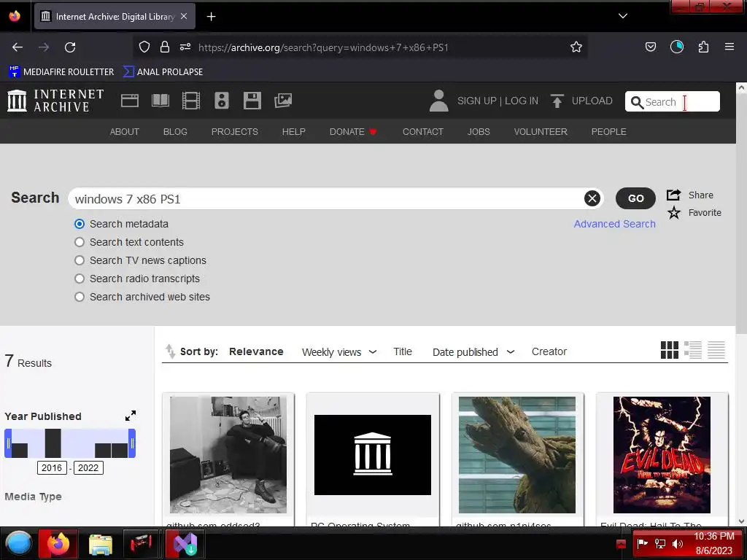This screenshot has height=560, width=747.
Task: Open JOBS navigation item
Action: point(479,132)
